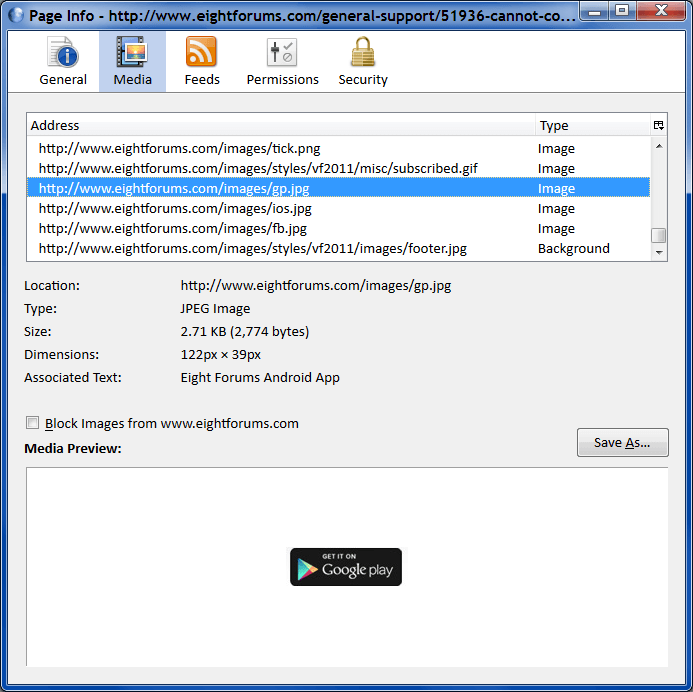This screenshot has width=693, height=692.
Task: Sort list by Address column header
Action: coord(281,125)
